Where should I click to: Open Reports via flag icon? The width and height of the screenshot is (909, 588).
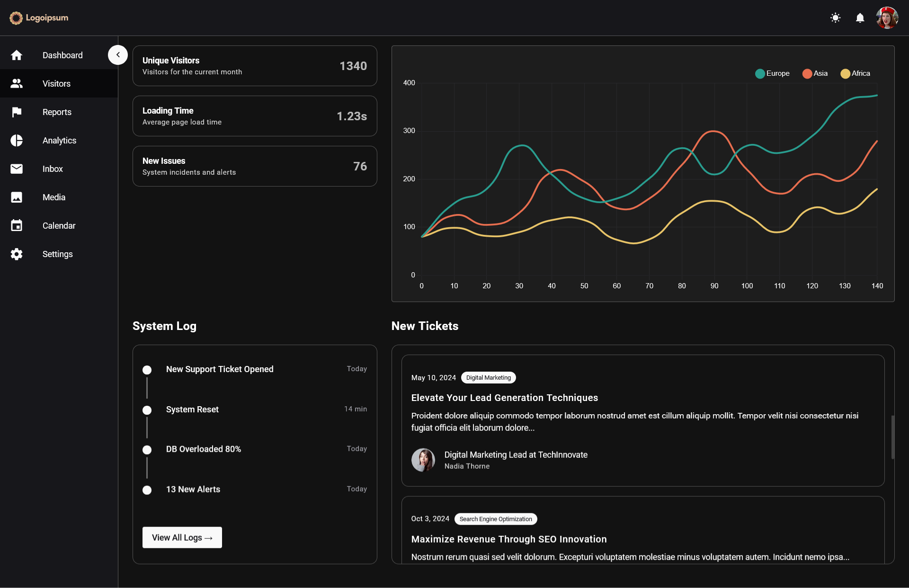[17, 112]
